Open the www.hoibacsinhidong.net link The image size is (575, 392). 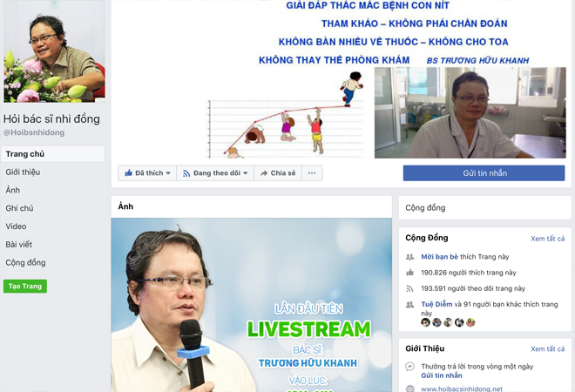click(462, 389)
